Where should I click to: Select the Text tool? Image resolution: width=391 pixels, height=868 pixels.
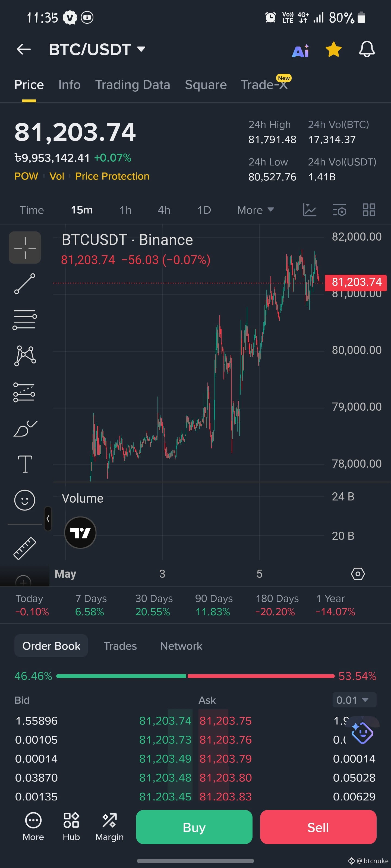click(x=25, y=464)
